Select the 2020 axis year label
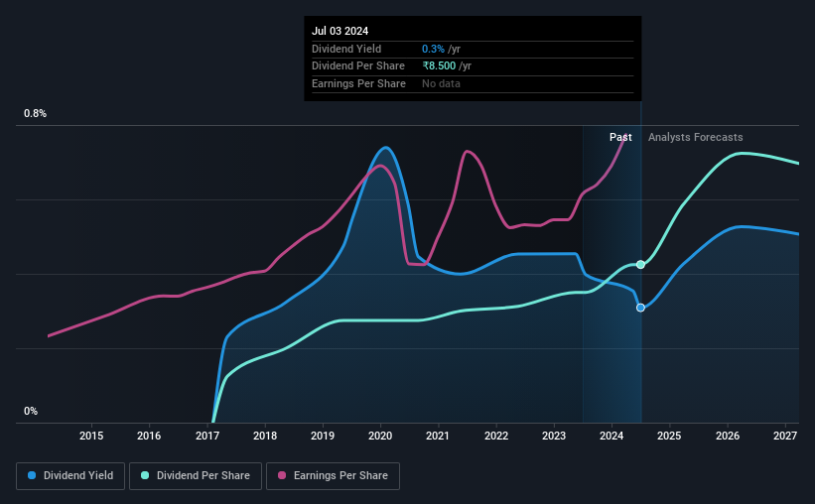This screenshot has width=815, height=504. (x=380, y=436)
